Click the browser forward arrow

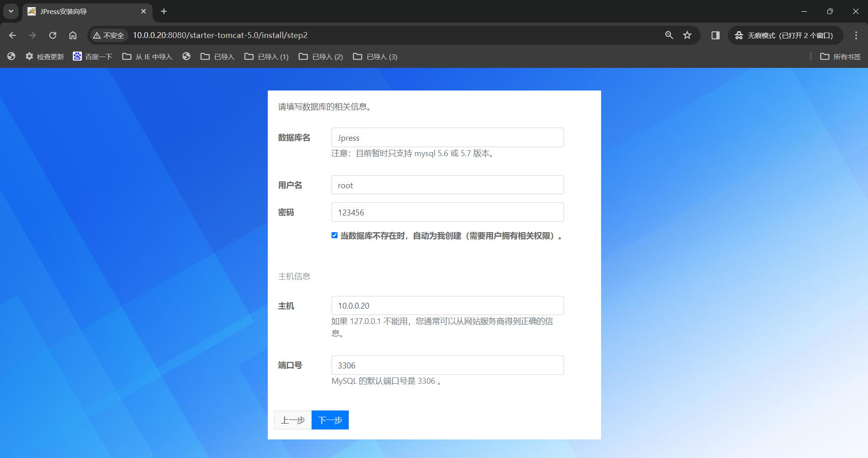coord(32,35)
